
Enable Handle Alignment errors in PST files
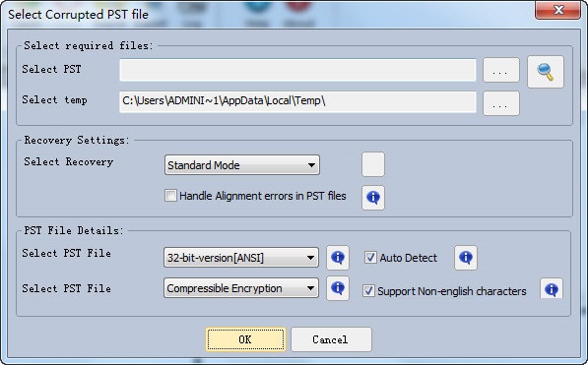[170, 195]
